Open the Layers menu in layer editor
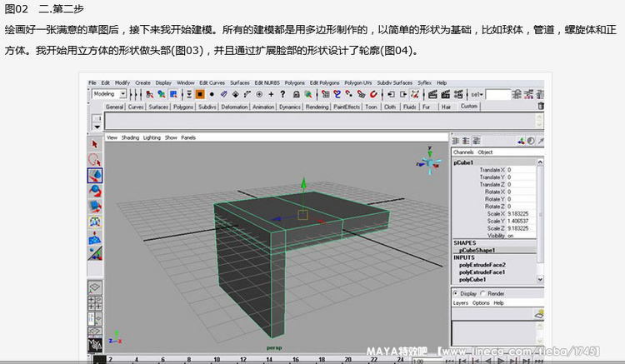Screen dimensions: 625x364 click(460, 303)
